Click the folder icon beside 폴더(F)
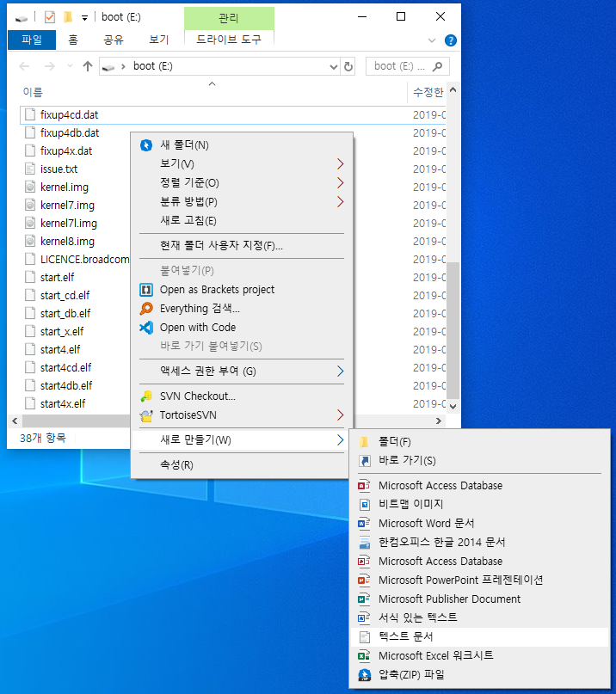Screen dimensions: 616x694 364,442
